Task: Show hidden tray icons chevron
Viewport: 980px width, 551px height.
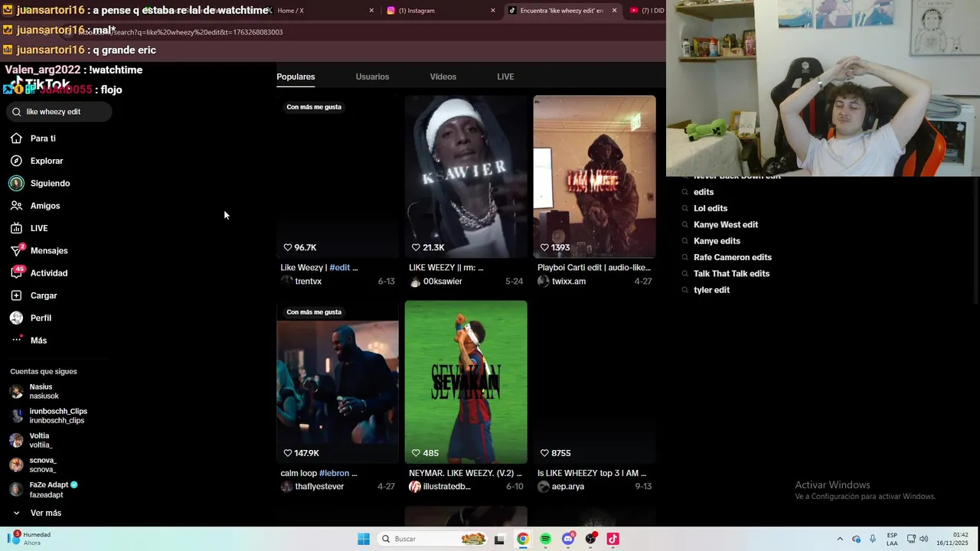Action: pyautogui.click(x=840, y=539)
